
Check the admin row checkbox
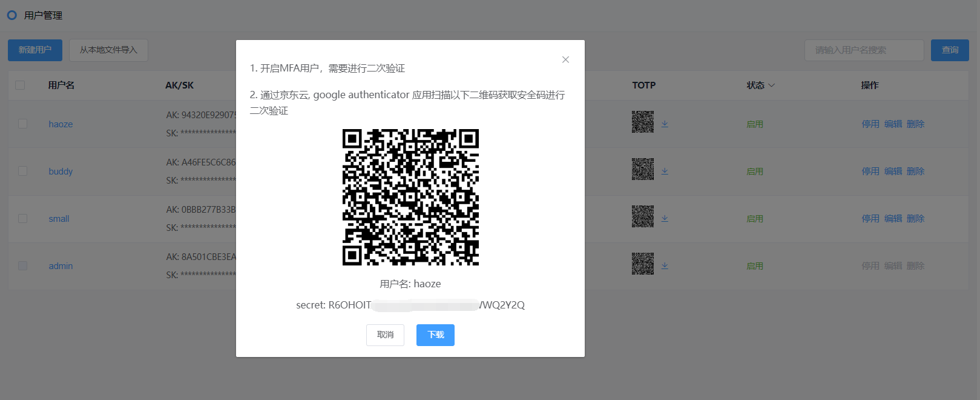click(22, 265)
